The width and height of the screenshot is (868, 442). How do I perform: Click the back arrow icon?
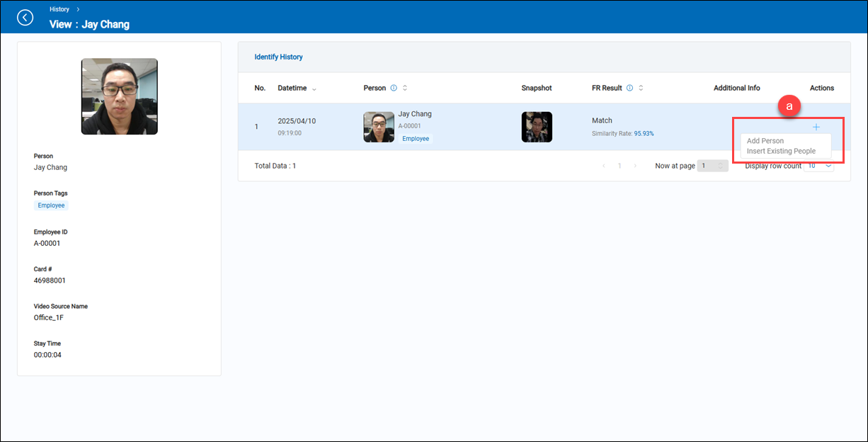(x=25, y=17)
